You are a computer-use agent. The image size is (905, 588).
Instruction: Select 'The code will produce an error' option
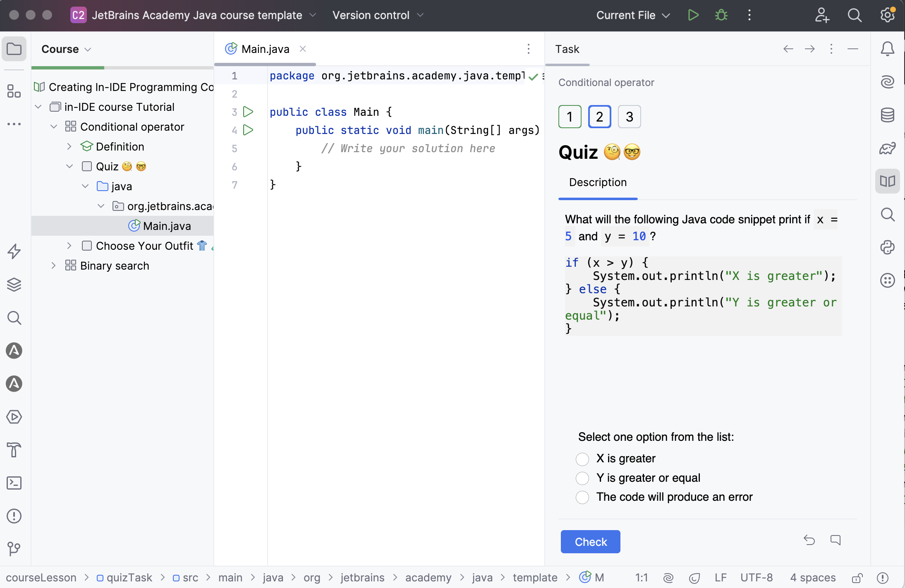(582, 497)
